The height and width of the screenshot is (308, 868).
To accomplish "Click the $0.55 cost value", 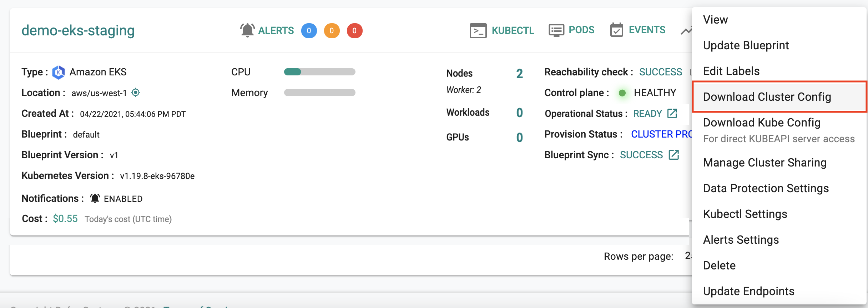I will pyautogui.click(x=65, y=219).
